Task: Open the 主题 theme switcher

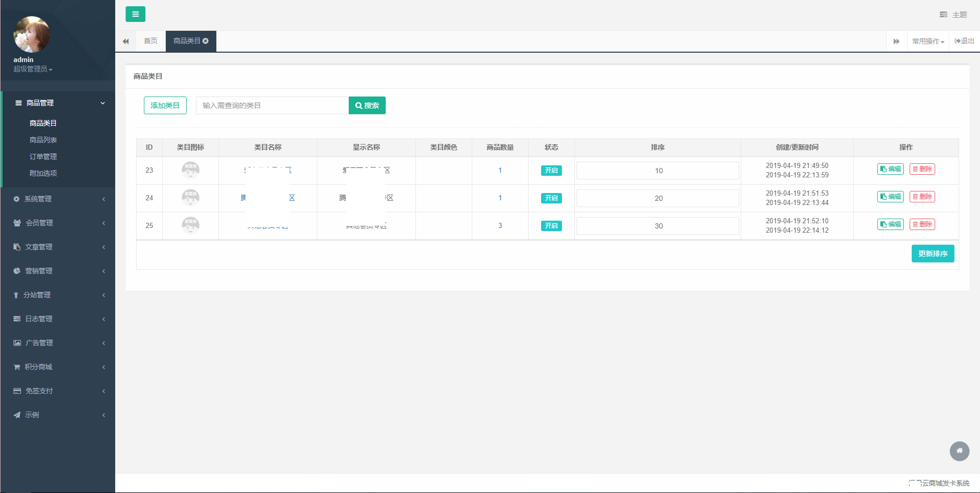Action: (x=953, y=15)
